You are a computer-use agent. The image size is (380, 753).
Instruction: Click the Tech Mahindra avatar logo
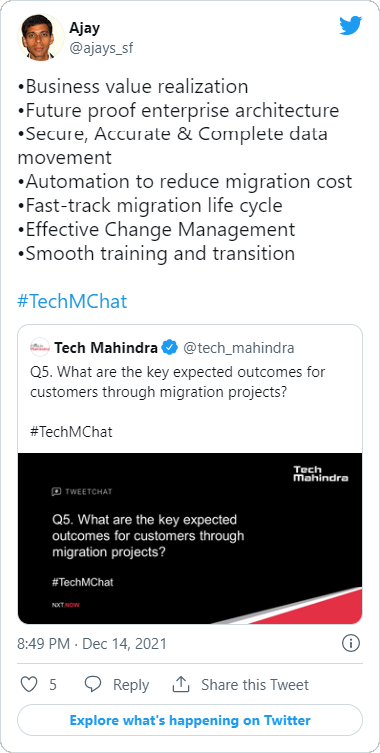(40, 347)
